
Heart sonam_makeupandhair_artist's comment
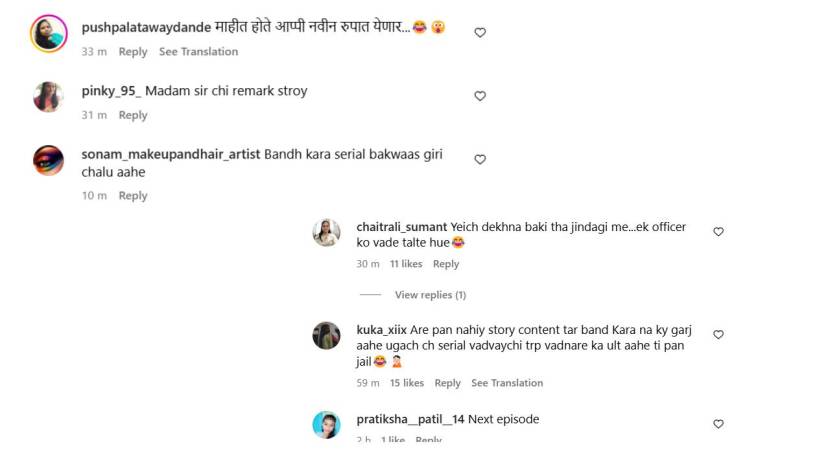pos(480,159)
